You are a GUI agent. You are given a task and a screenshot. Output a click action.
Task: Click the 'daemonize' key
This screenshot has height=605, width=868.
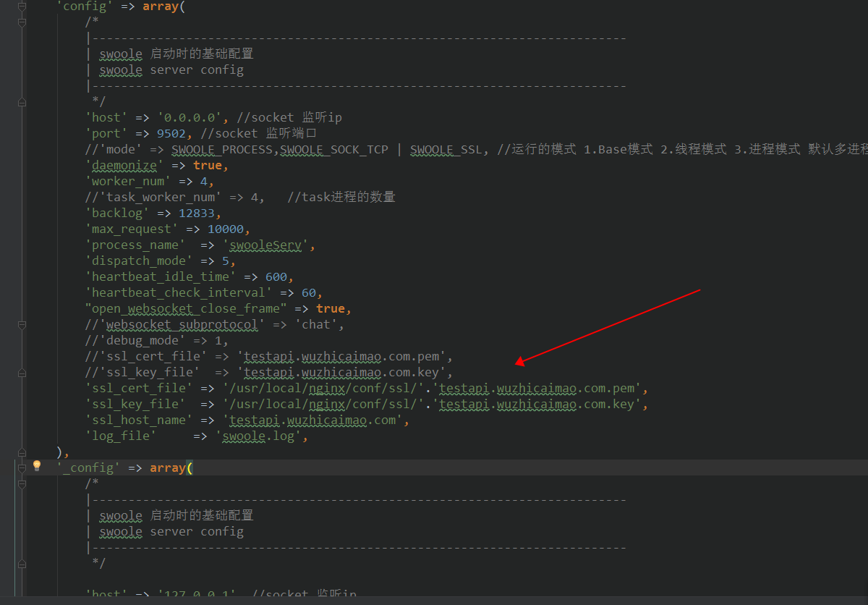124,165
